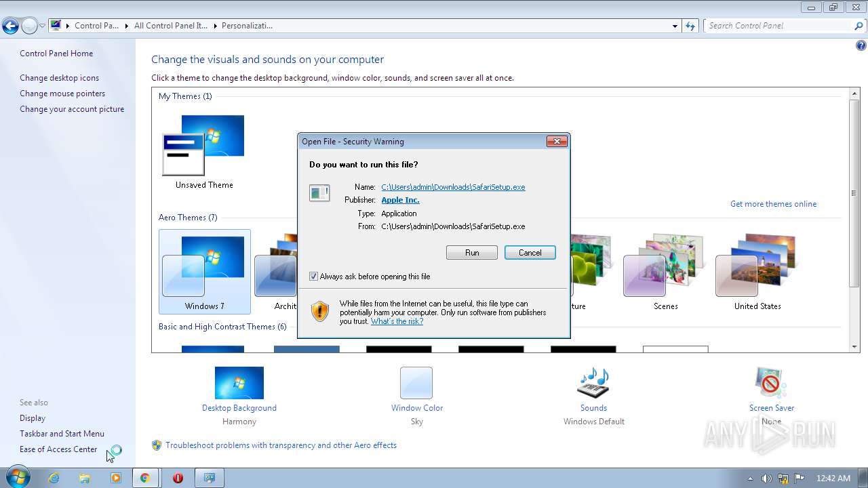Click the Control Panel taskbar button

(x=210, y=478)
